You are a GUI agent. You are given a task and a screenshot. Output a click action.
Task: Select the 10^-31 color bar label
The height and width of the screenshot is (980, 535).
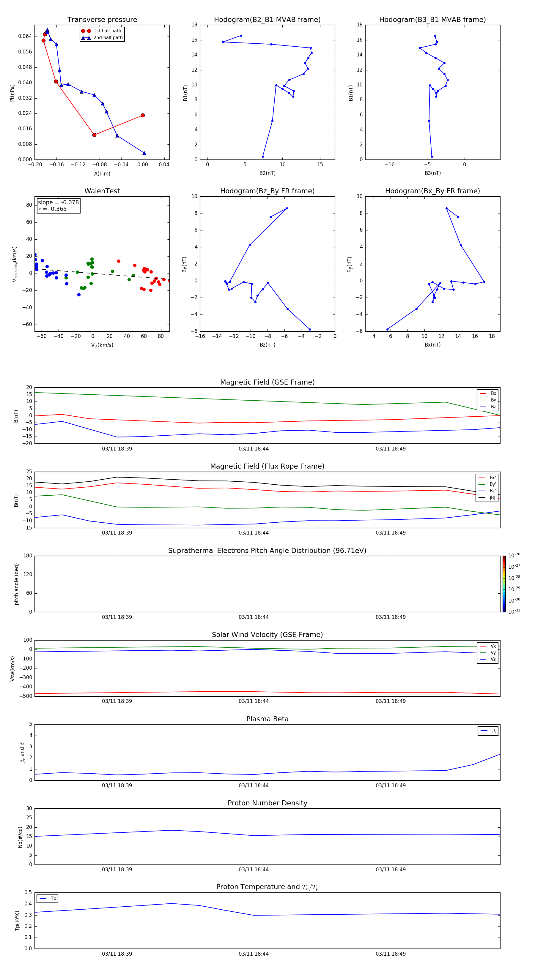[x=514, y=611]
